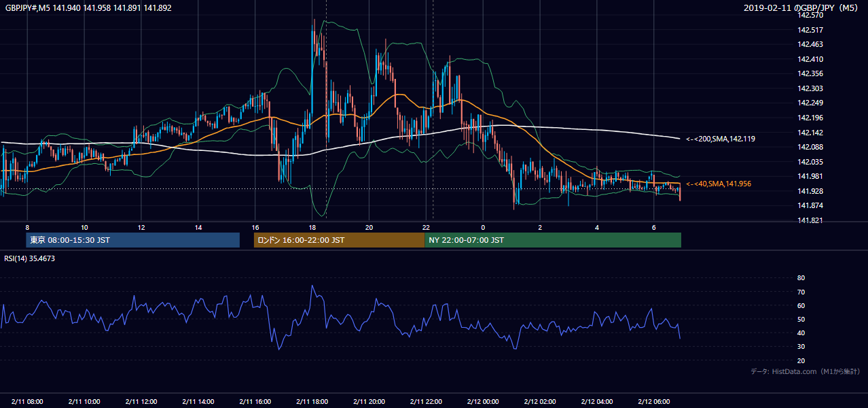Click the 2/12 00:00 time axis label
The height and width of the screenshot is (408, 868).
coord(483,402)
